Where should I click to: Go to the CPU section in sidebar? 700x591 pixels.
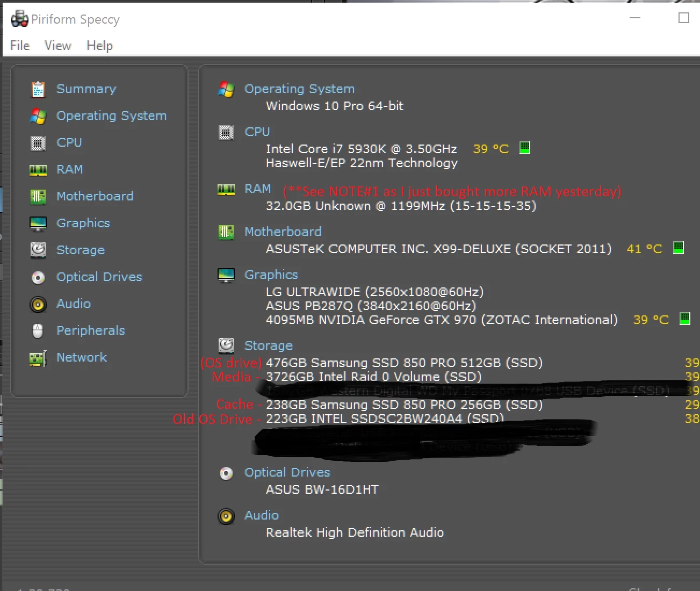[69, 143]
